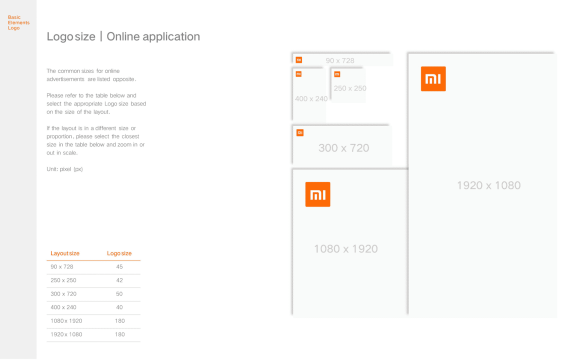Click the '250 x 250' label in the diagram
570x360 pixels.
tap(350, 88)
